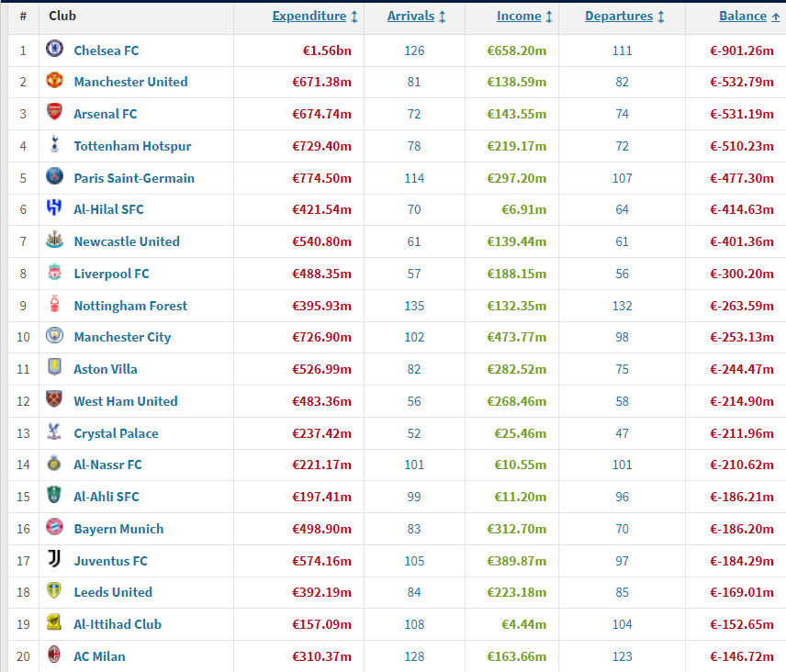This screenshot has height=672, width=786.
Task: Click the Paris Saint-Germain club crest
Action: tap(54, 176)
